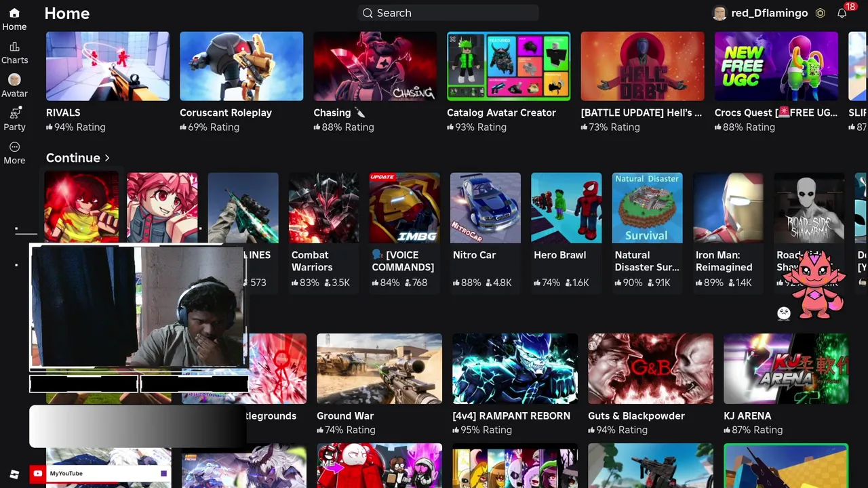Open the KJ ARENA thumbnail

[786, 369]
